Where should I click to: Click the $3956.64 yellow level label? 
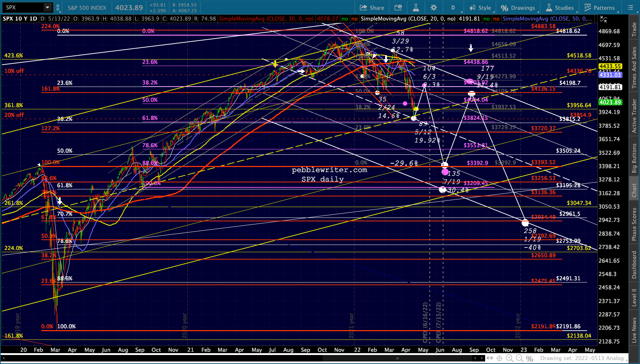[579, 105]
